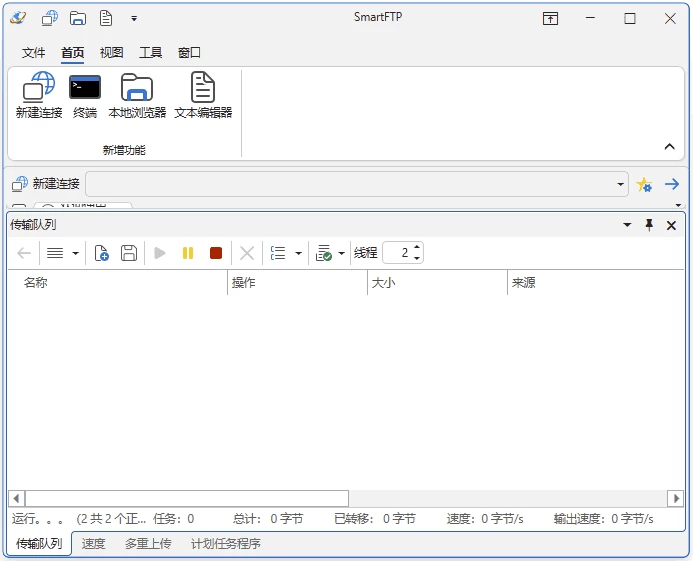Click the blue connect arrow
This screenshot has height=561, width=693.
[672, 184]
